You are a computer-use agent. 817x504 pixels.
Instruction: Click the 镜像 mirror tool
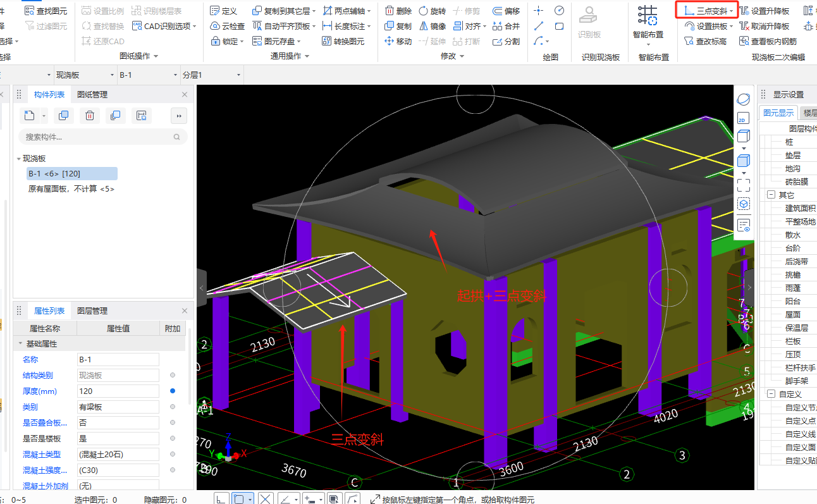click(432, 26)
